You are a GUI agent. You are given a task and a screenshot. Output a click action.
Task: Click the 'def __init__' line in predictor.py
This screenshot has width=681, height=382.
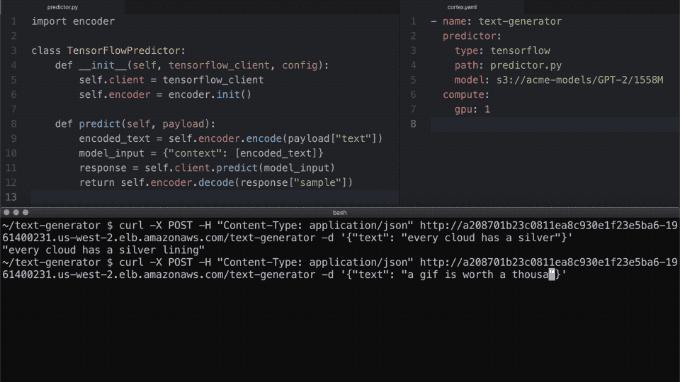pos(192,65)
